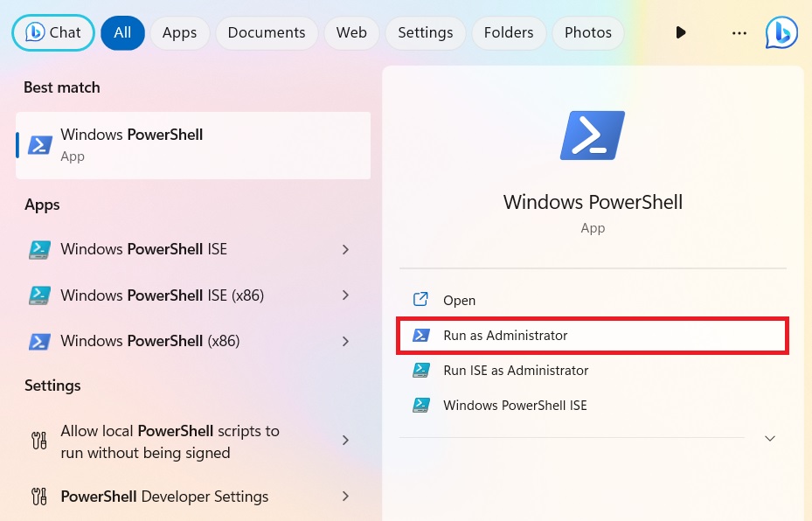This screenshot has width=812, height=521.
Task: Click the developer settings icon beside PowerShell Developer Settings
Action: (39, 497)
